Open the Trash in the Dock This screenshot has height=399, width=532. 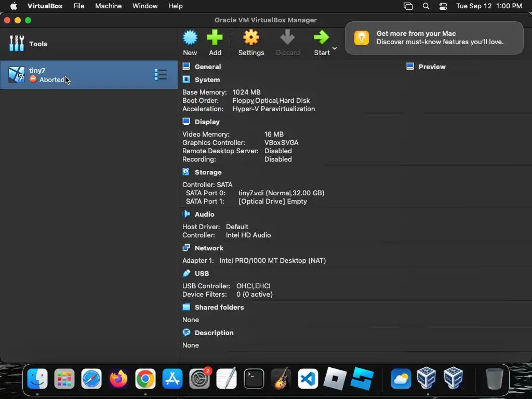495,379
